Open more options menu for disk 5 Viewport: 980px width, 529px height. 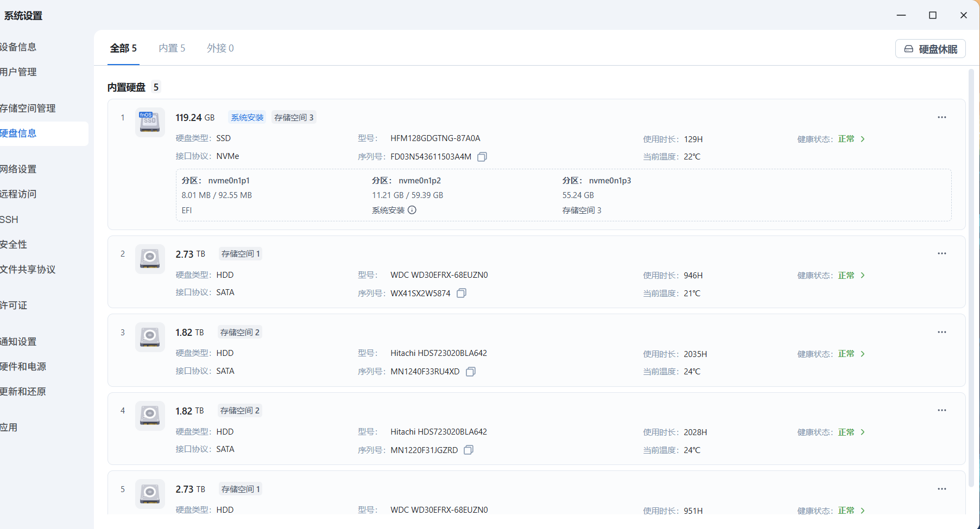[941, 489]
